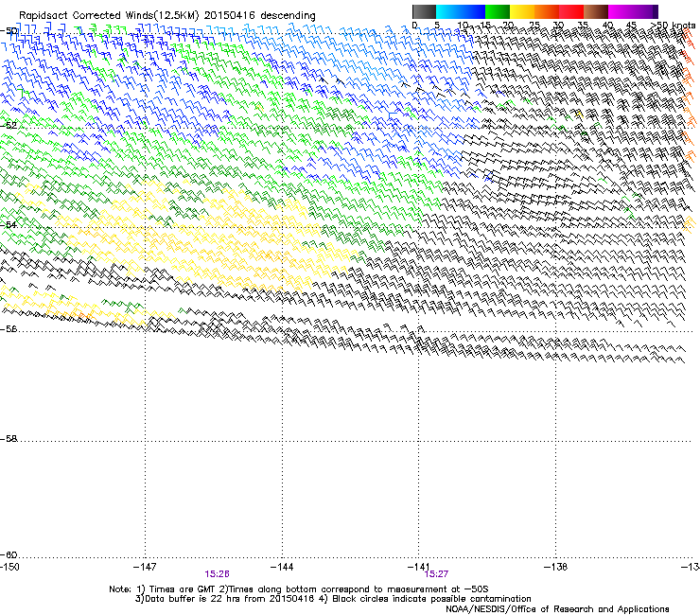Viewport: 700px width, 615px height.
Task: Click the brown 35-40 knots color band
Action: coord(596,11)
